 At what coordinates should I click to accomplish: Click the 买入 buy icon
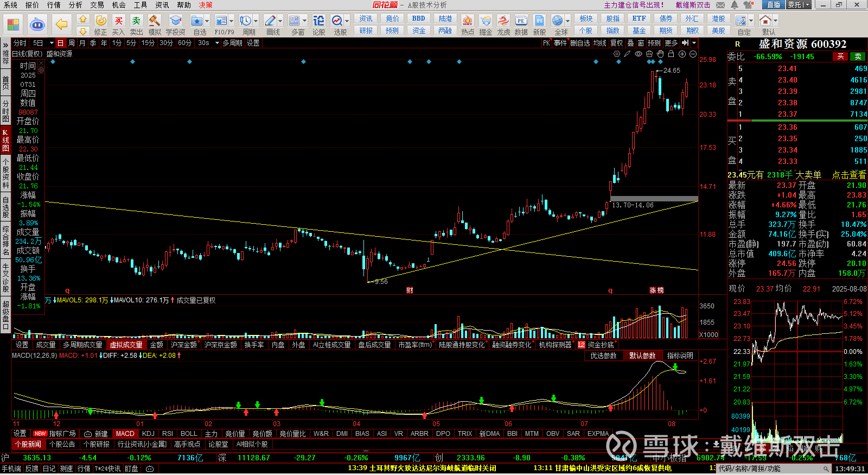118,21
